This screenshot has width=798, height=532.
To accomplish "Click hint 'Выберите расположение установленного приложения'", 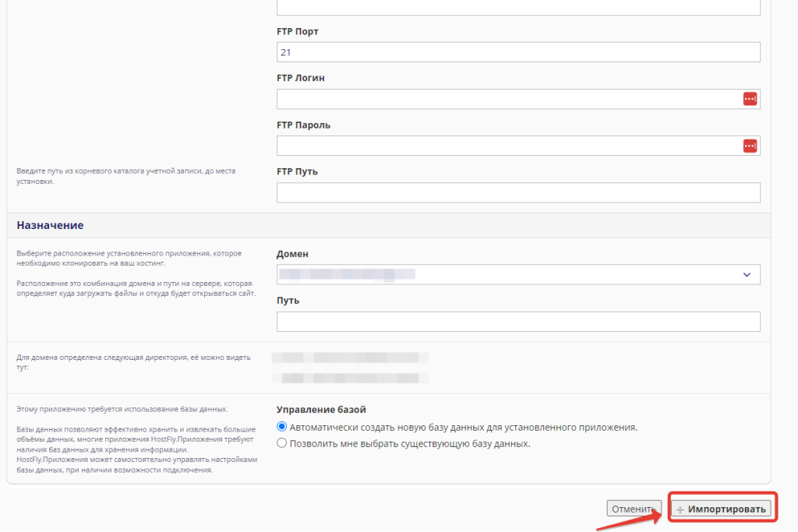I will [x=129, y=259].
